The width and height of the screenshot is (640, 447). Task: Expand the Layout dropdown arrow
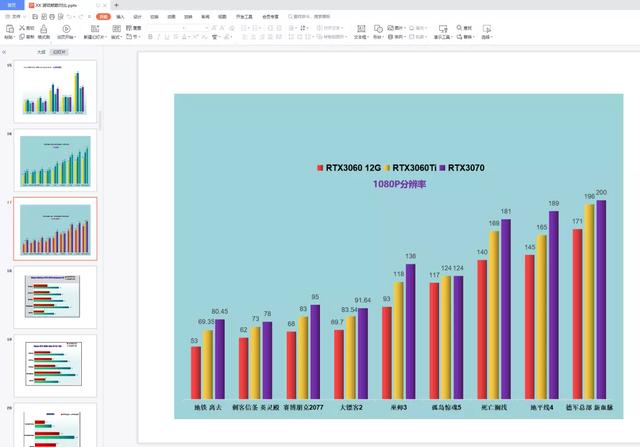tap(122, 37)
